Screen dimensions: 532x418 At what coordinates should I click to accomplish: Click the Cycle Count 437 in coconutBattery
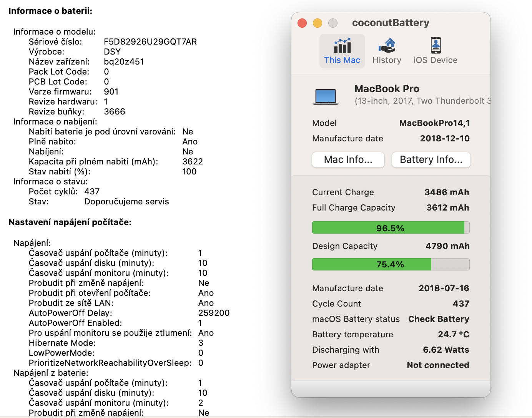click(461, 304)
